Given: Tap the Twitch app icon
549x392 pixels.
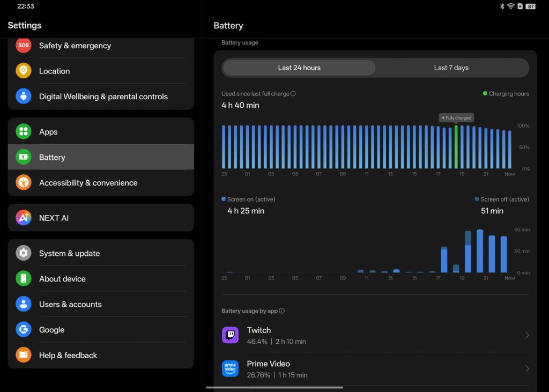Looking at the screenshot, I should click(x=230, y=335).
